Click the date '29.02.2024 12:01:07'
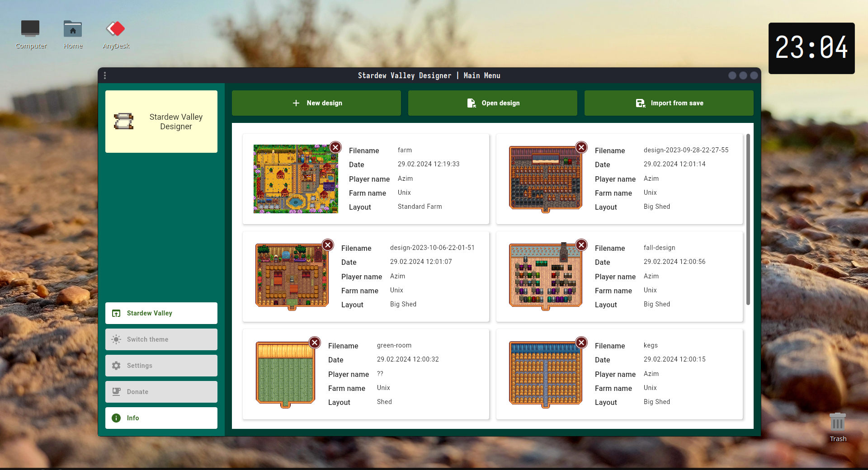This screenshot has height=470, width=868. [x=421, y=262]
